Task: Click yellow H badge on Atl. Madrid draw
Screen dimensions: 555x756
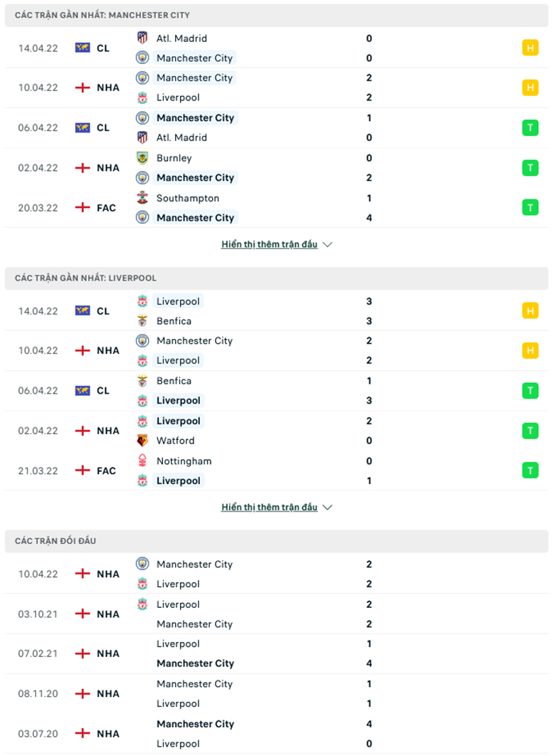Action: pyautogui.click(x=530, y=48)
